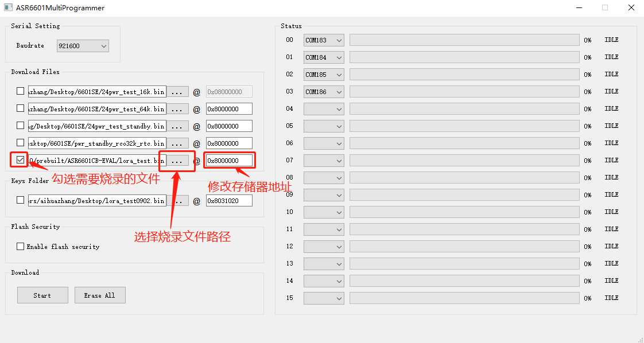Click the IDLE status text for slot 03

click(x=611, y=92)
